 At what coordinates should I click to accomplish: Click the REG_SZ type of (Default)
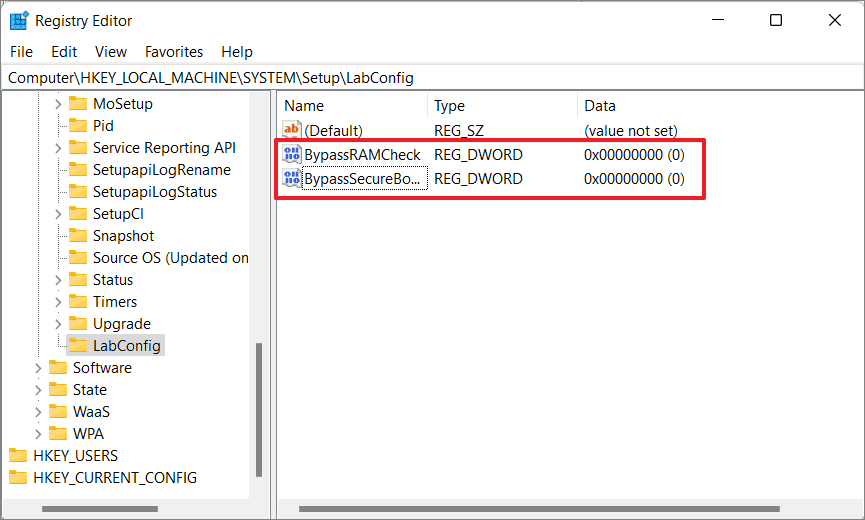click(x=459, y=131)
